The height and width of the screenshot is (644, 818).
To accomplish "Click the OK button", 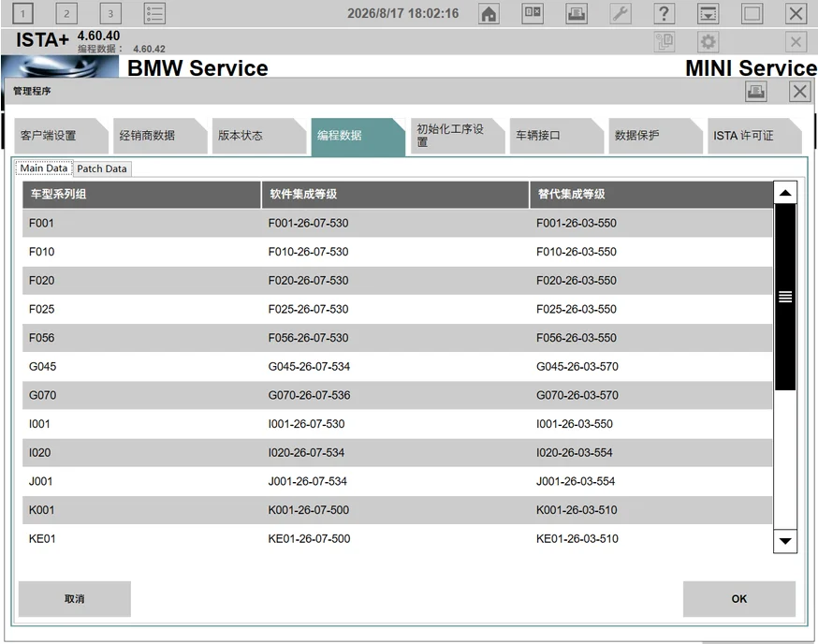I will [739, 598].
